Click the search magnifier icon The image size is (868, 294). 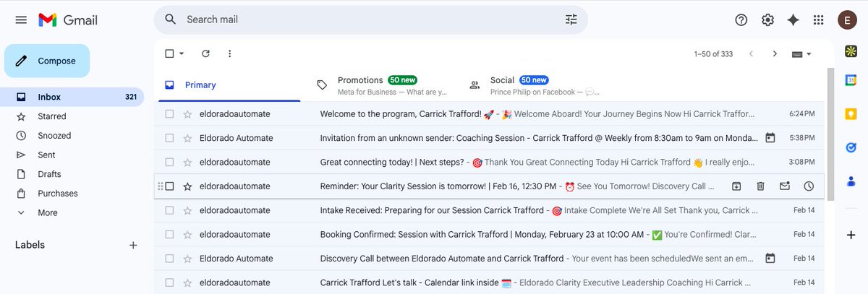click(x=171, y=20)
